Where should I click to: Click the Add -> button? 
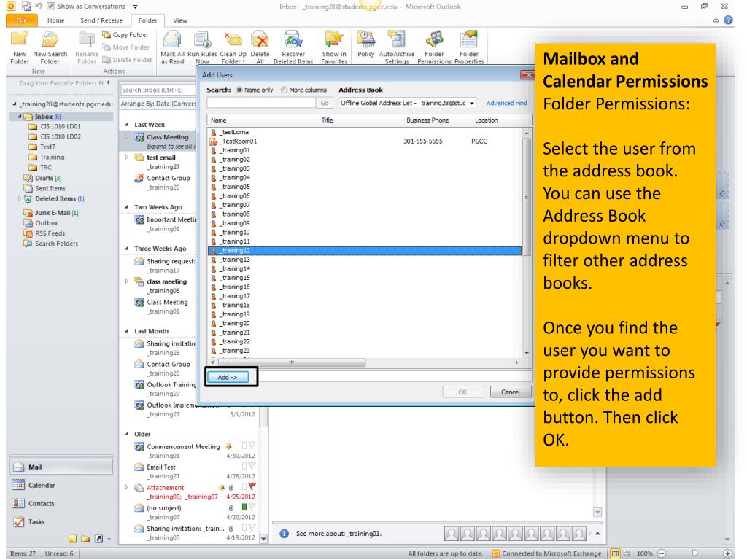(228, 377)
